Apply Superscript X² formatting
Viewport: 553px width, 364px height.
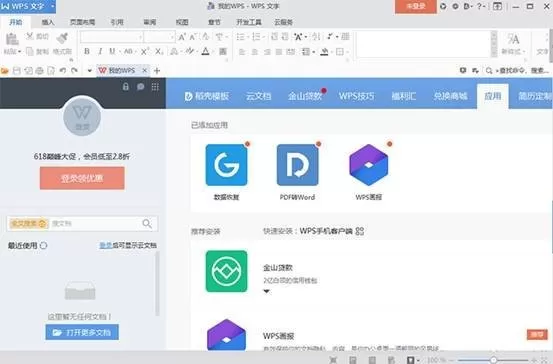coord(145,51)
